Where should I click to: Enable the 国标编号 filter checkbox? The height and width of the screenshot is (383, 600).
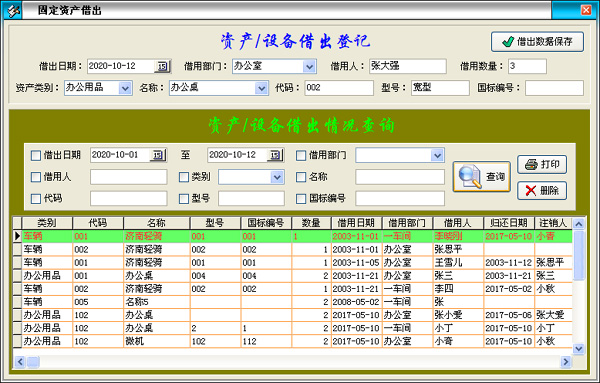point(301,199)
